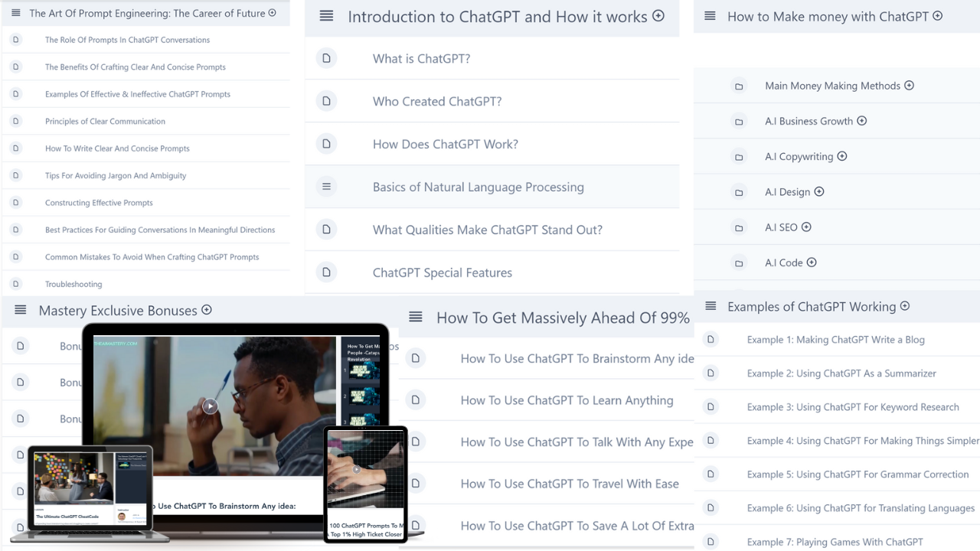Click document icon next to Troubleshooting
This screenshot has height=551, width=980.
[16, 284]
